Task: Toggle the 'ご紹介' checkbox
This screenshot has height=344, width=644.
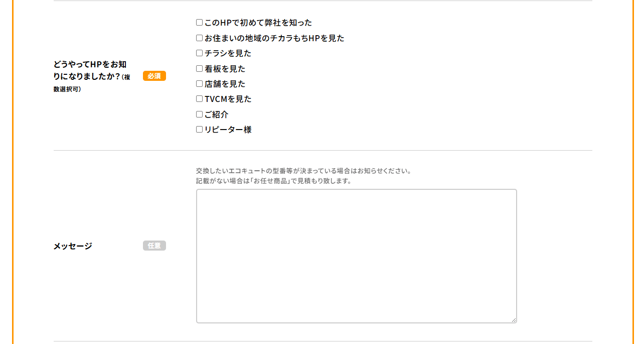Action: [x=199, y=114]
